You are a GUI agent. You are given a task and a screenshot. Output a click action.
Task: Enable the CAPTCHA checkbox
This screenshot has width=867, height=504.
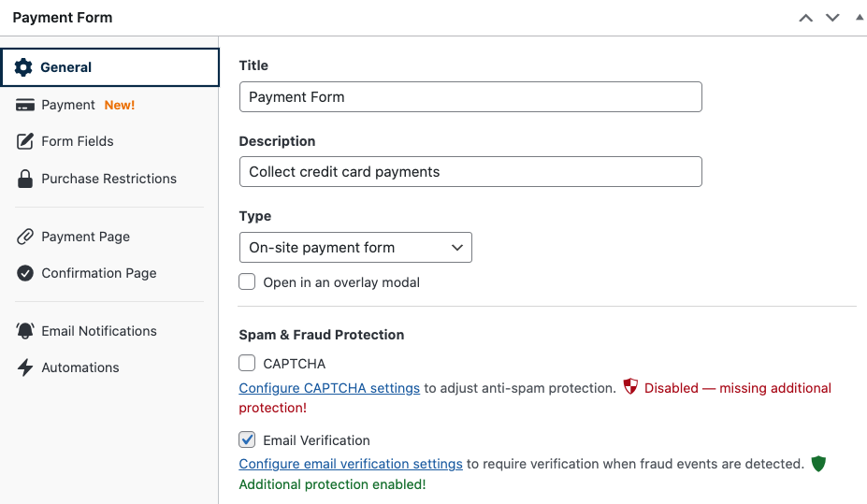[247, 363]
